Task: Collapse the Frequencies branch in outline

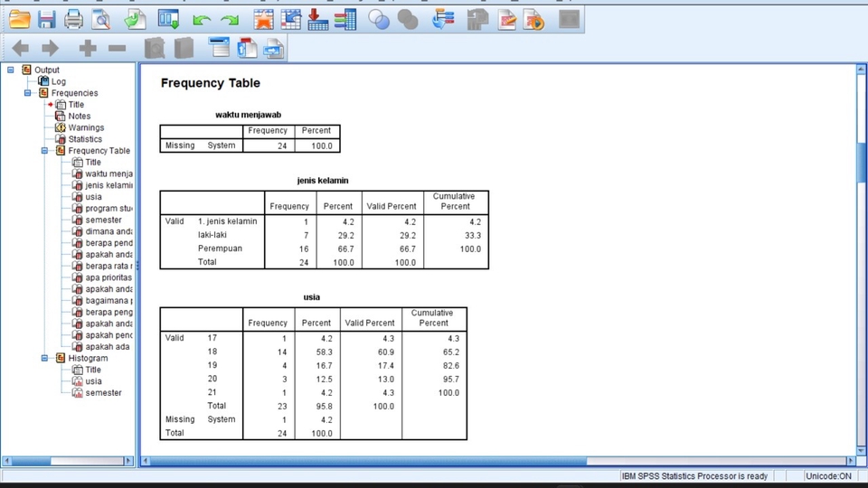Action: 28,93
